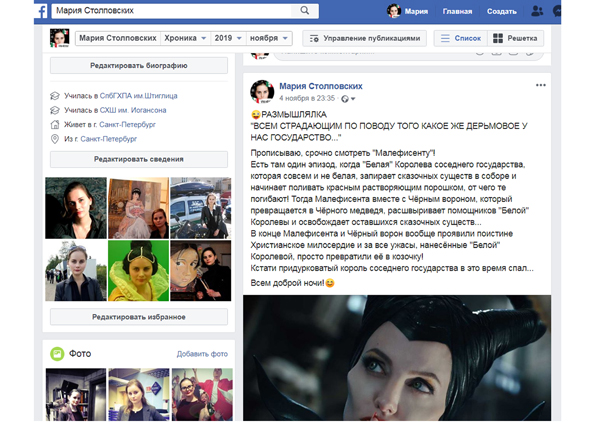Open Главная in the top bar
This screenshot has width=596, height=422.
[x=457, y=11]
